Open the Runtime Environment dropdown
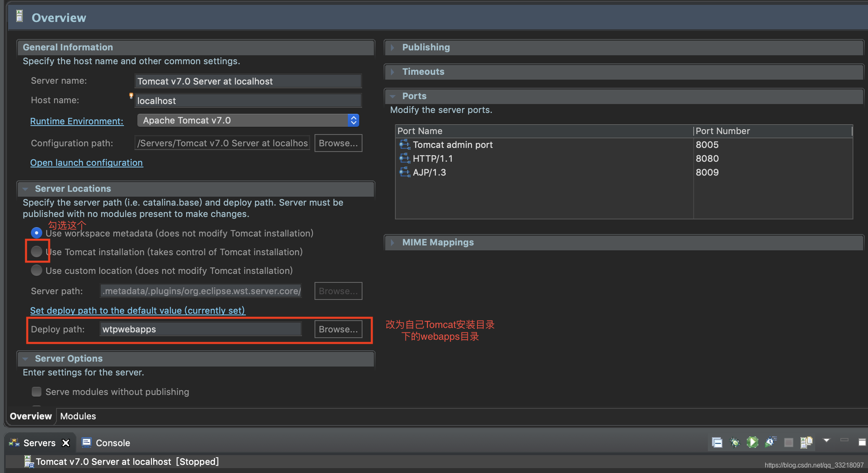This screenshot has width=868, height=473. coord(248,120)
